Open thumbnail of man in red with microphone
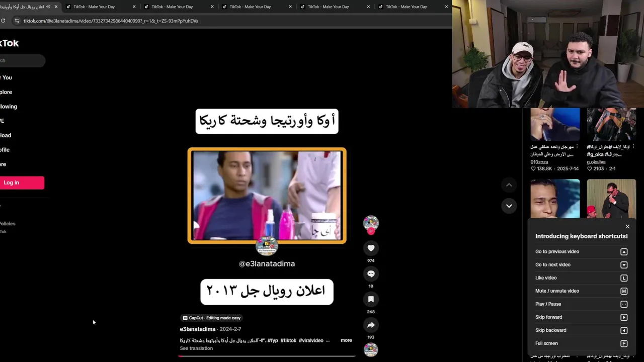The width and height of the screenshot is (644, 362). 611,199
